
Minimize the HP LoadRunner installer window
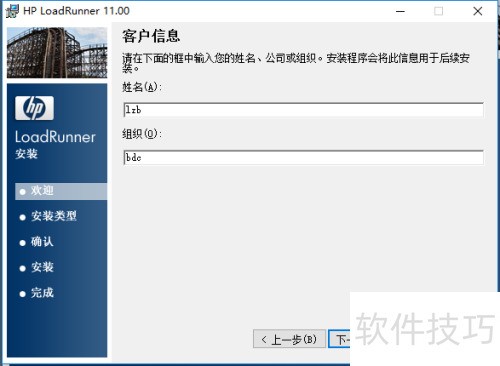click(400, 11)
